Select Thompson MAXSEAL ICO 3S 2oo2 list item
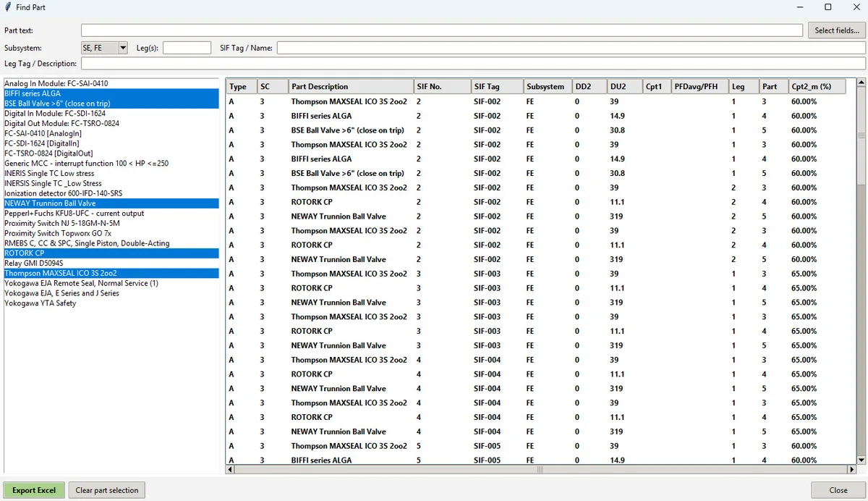868x501 pixels. point(111,274)
